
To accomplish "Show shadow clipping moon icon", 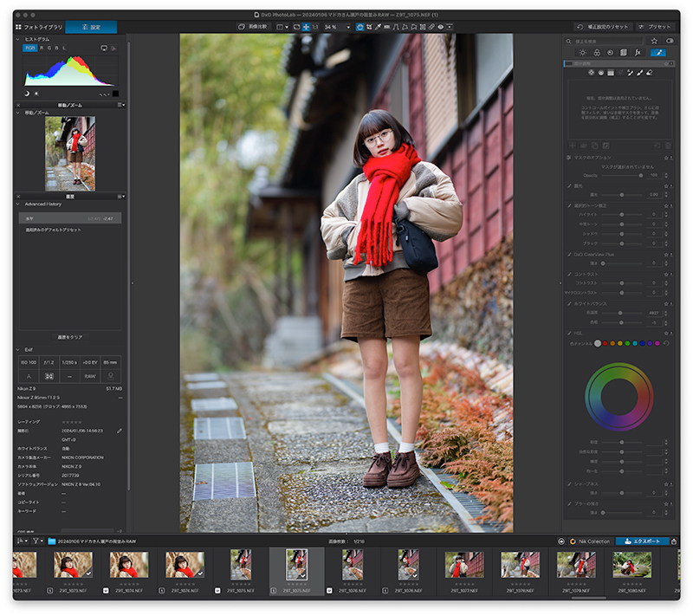I will 27,94.
